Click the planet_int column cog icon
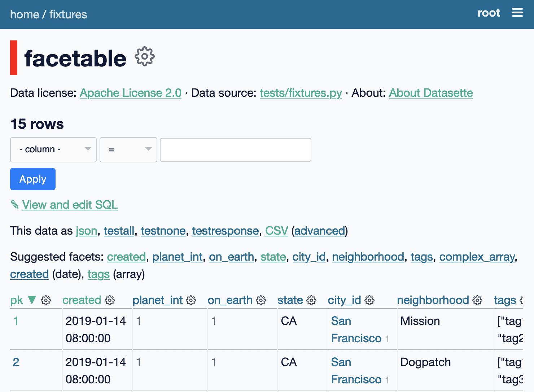Screen dimensions: 534x392 191,300
